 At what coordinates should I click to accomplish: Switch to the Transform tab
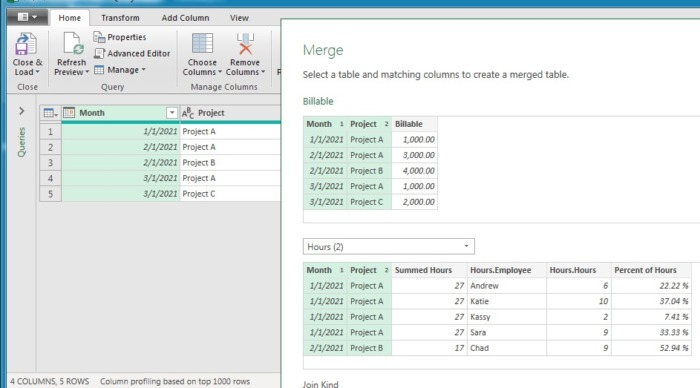(120, 18)
